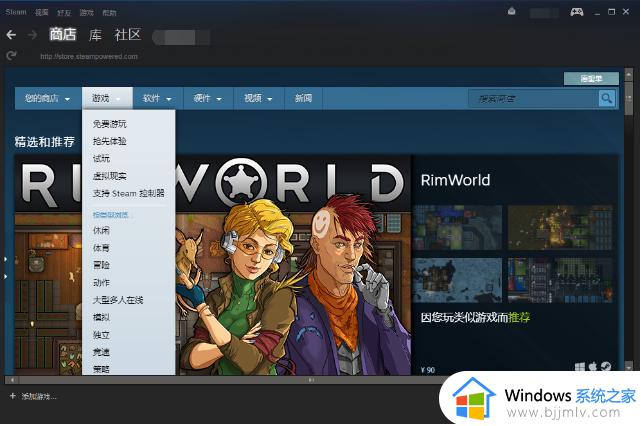Click the search magnifier button

(607, 99)
